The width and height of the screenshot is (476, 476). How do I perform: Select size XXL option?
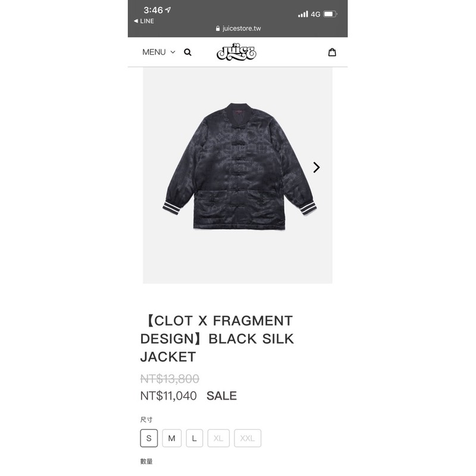click(x=248, y=438)
